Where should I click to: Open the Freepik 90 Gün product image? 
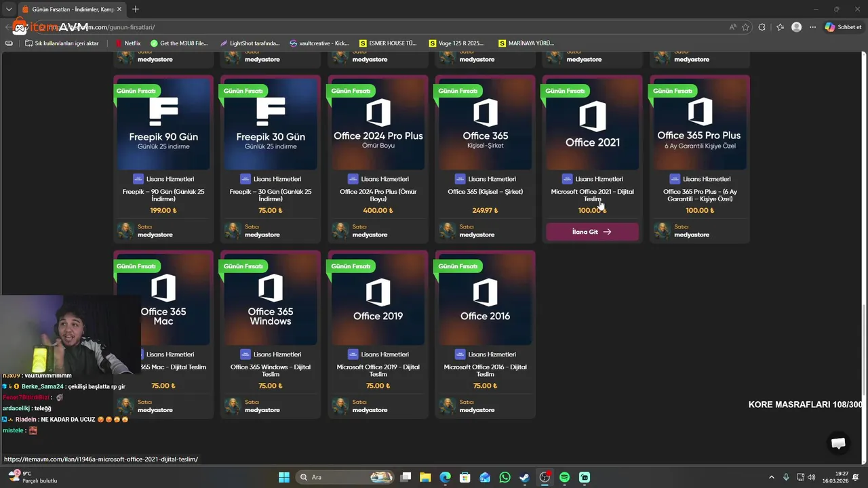163,123
